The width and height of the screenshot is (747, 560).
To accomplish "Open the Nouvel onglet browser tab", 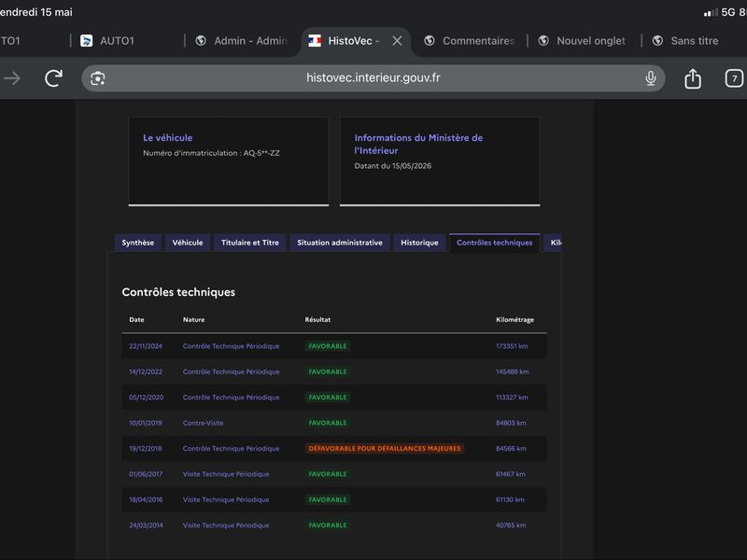I will tap(582, 41).
